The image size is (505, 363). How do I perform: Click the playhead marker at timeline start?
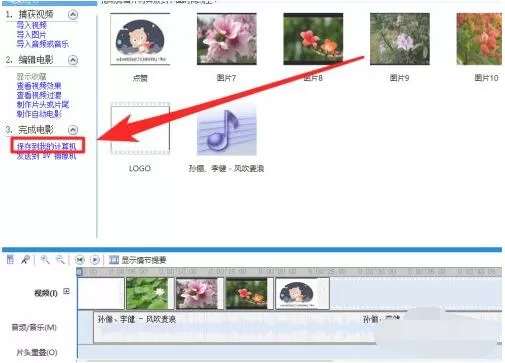pyautogui.click(x=79, y=272)
